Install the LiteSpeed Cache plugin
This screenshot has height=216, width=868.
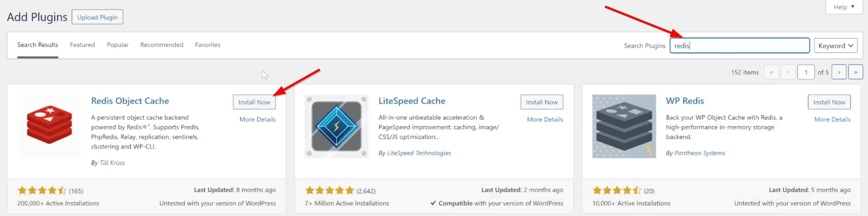tap(542, 102)
